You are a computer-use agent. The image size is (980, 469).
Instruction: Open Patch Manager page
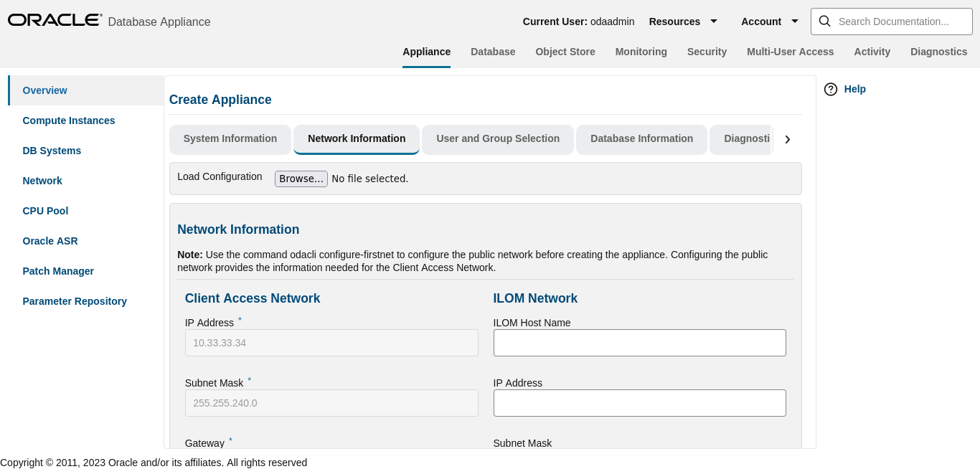[58, 271]
